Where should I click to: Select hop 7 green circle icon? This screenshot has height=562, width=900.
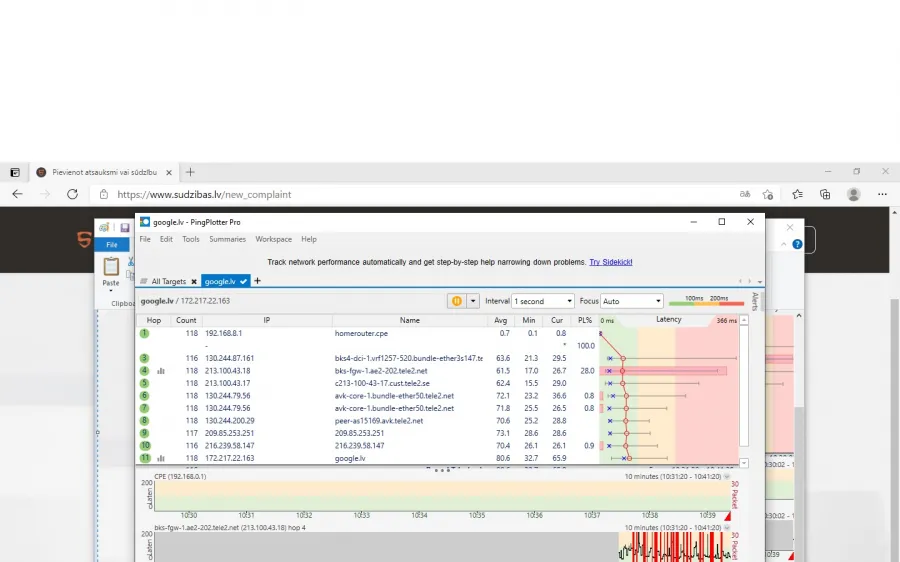[144, 408]
